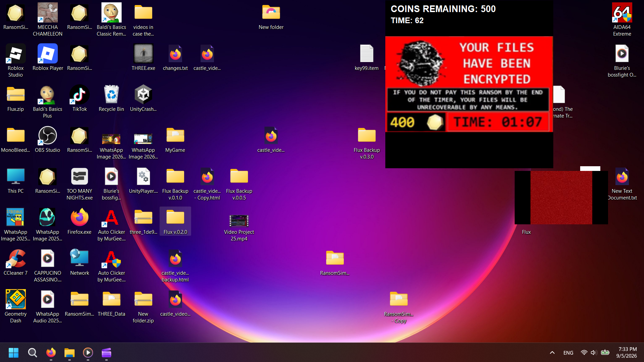The image size is (644, 362).
Task: Select the Roblox Player shortcut
Action: (x=48, y=57)
